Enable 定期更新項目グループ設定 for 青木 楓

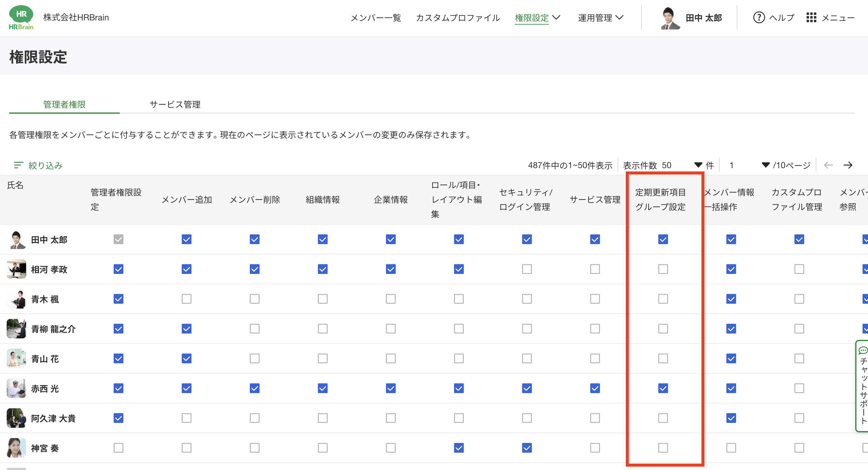coord(663,299)
